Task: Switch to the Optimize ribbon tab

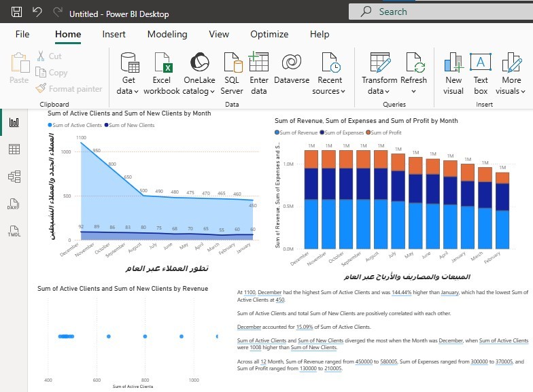Action: 269,34
